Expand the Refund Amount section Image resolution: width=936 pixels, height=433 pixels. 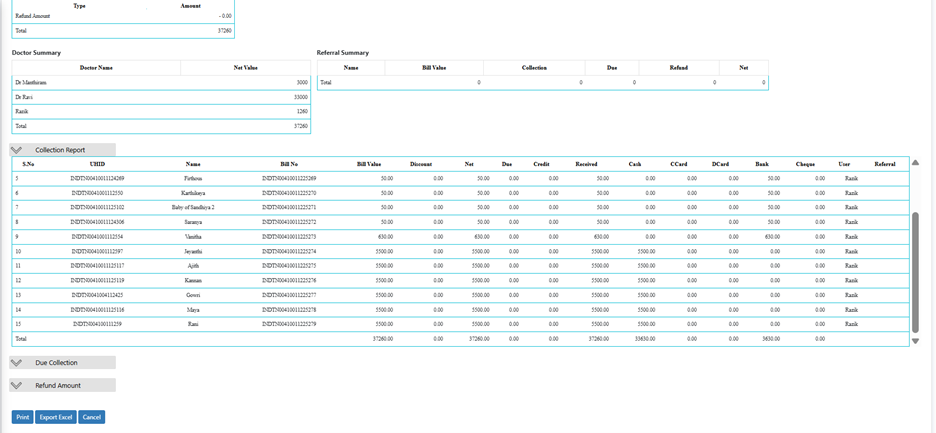[58, 385]
